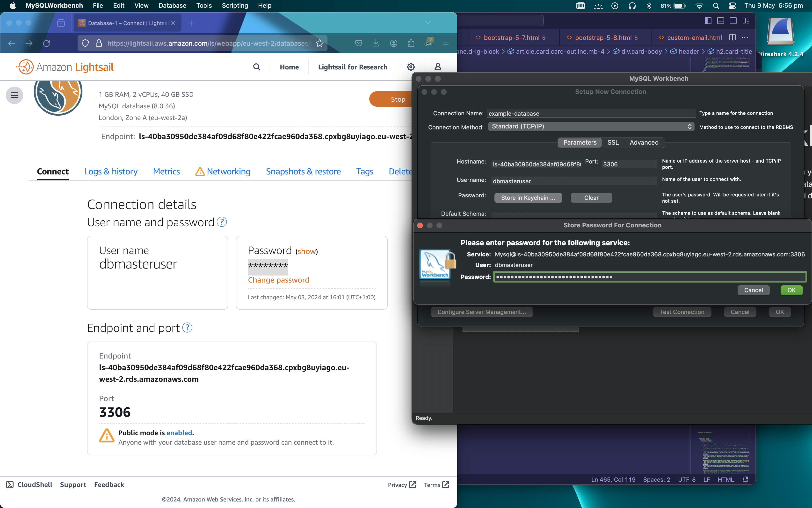812x508 pixels.
Task: Open the Database menu
Action: pyautogui.click(x=172, y=6)
